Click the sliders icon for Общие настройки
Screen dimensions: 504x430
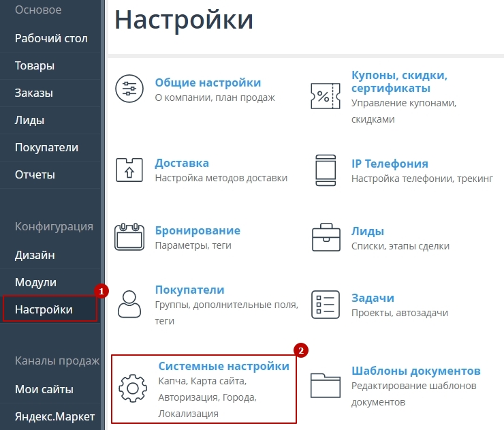(x=129, y=89)
